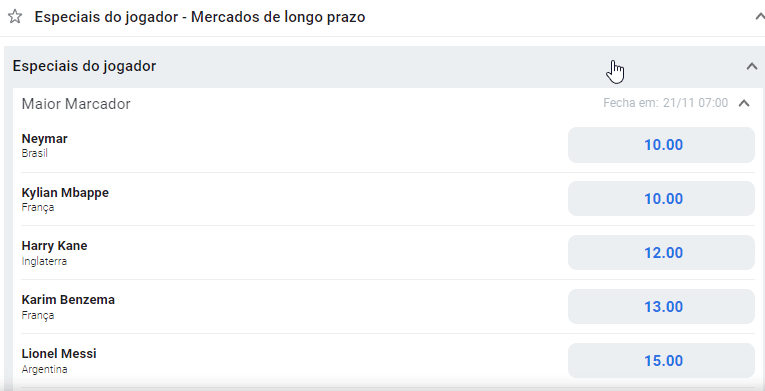Collapse the Maior Marcador market

(744, 103)
